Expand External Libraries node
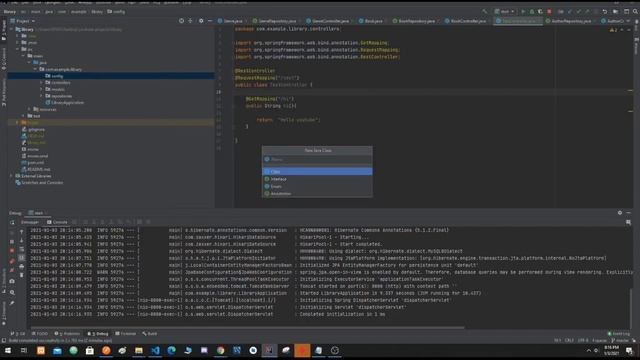 point(11,176)
